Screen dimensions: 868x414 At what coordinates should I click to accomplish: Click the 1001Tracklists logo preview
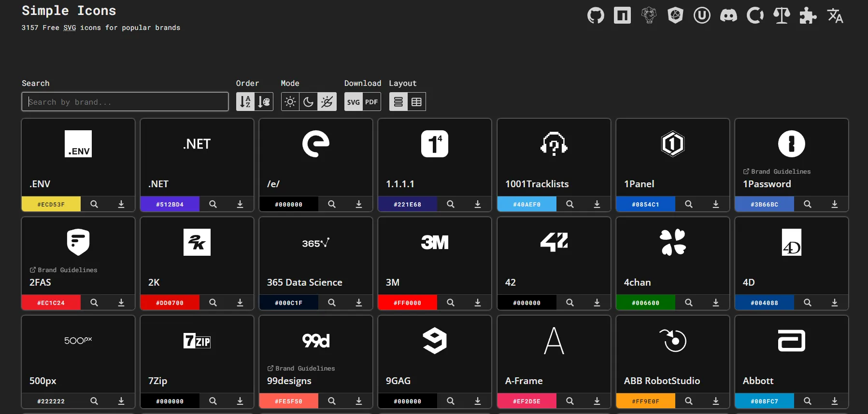[554, 144]
